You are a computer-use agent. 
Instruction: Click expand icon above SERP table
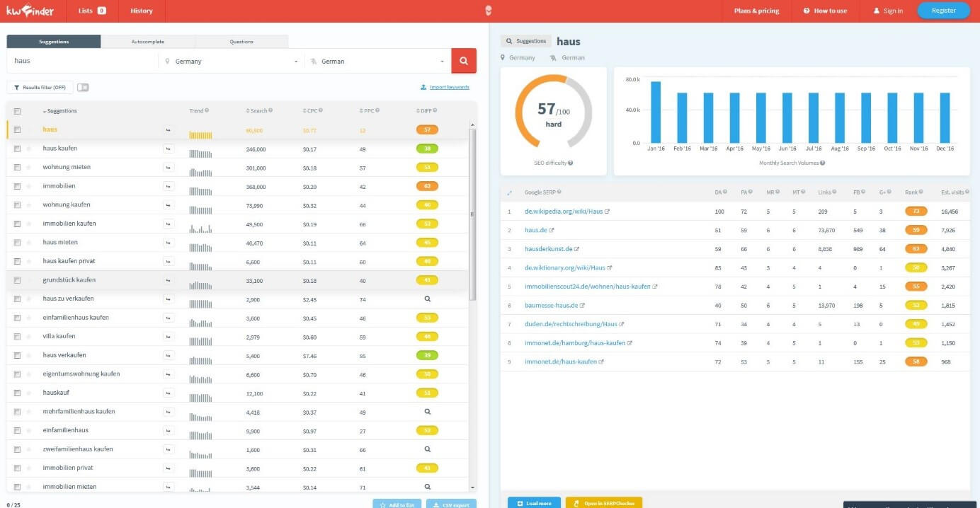[x=509, y=192]
